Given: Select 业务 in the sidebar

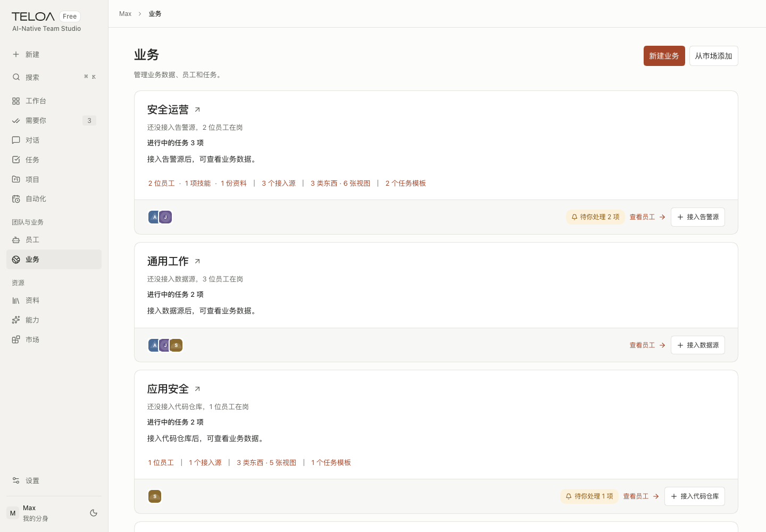Looking at the screenshot, I should [54, 260].
